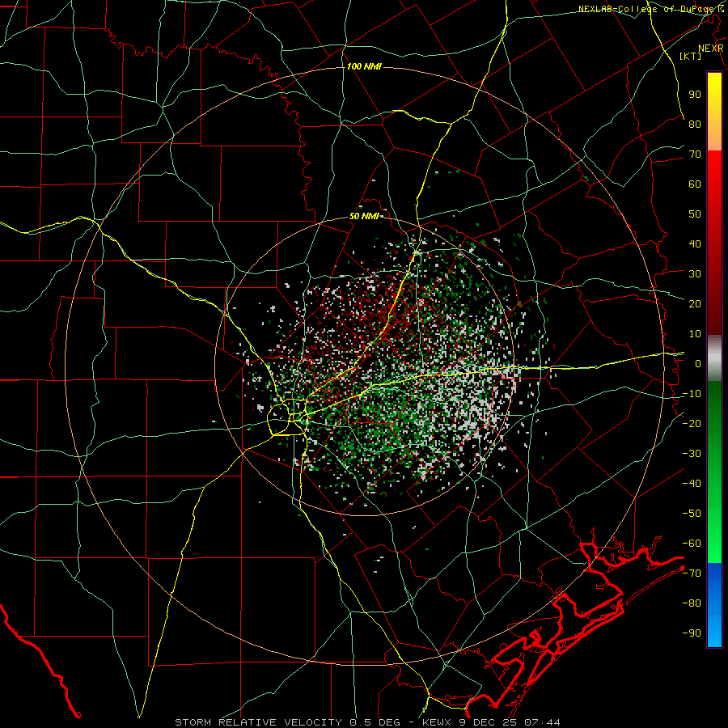Image resolution: width=728 pixels, height=728 pixels.
Task: Click the gray zero-velocity band of the color bar
Action: click(x=714, y=358)
